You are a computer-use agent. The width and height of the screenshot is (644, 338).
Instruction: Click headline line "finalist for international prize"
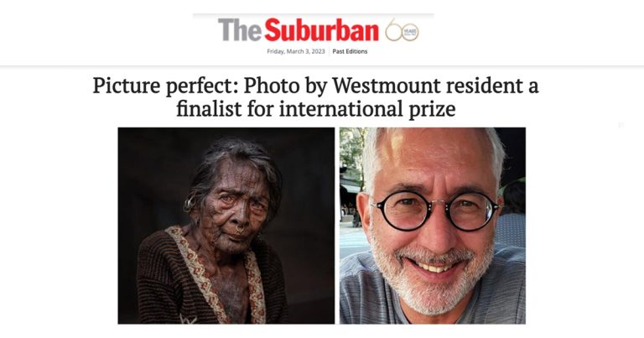click(x=316, y=109)
